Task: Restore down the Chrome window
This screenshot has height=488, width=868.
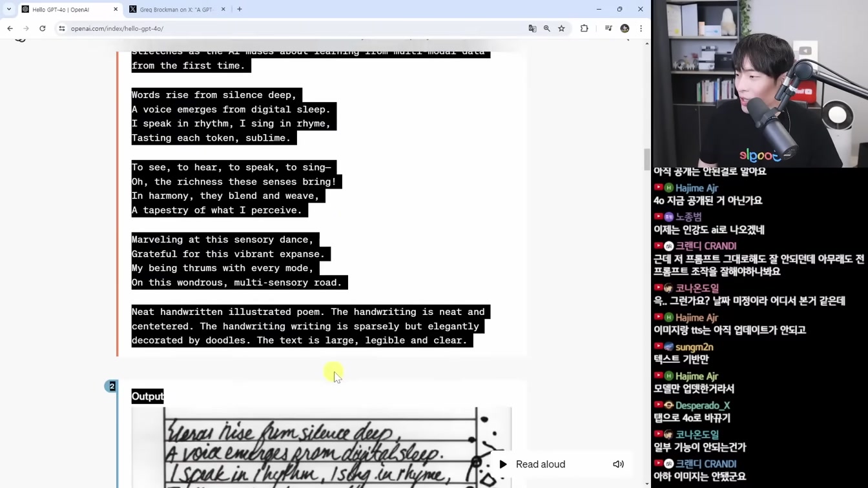Action: (619, 9)
